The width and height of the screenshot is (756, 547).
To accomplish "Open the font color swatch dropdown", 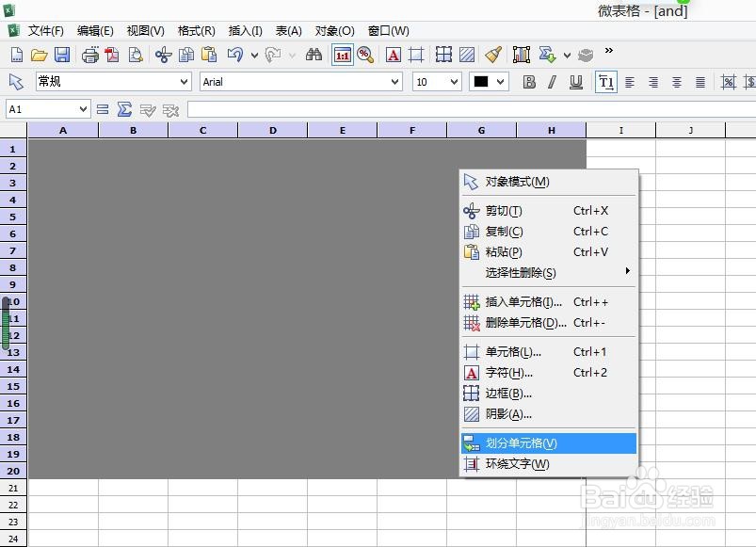I will 500,82.
